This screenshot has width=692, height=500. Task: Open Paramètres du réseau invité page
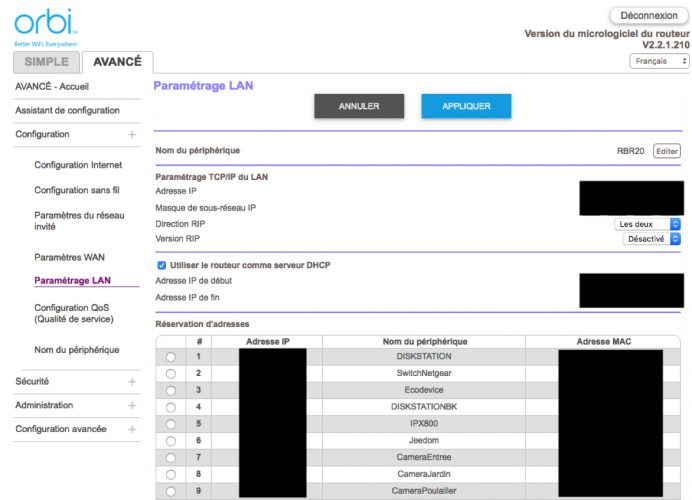[x=79, y=221]
